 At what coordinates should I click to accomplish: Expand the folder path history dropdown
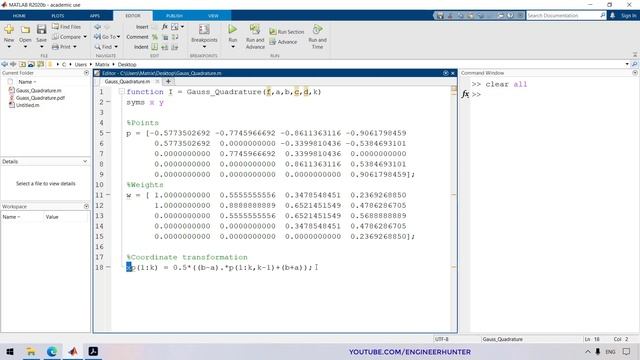tap(627, 64)
